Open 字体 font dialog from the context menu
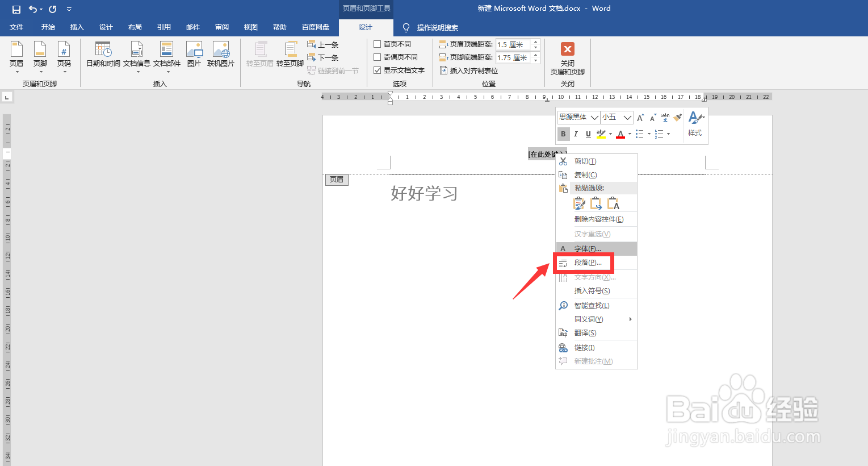 coord(597,249)
